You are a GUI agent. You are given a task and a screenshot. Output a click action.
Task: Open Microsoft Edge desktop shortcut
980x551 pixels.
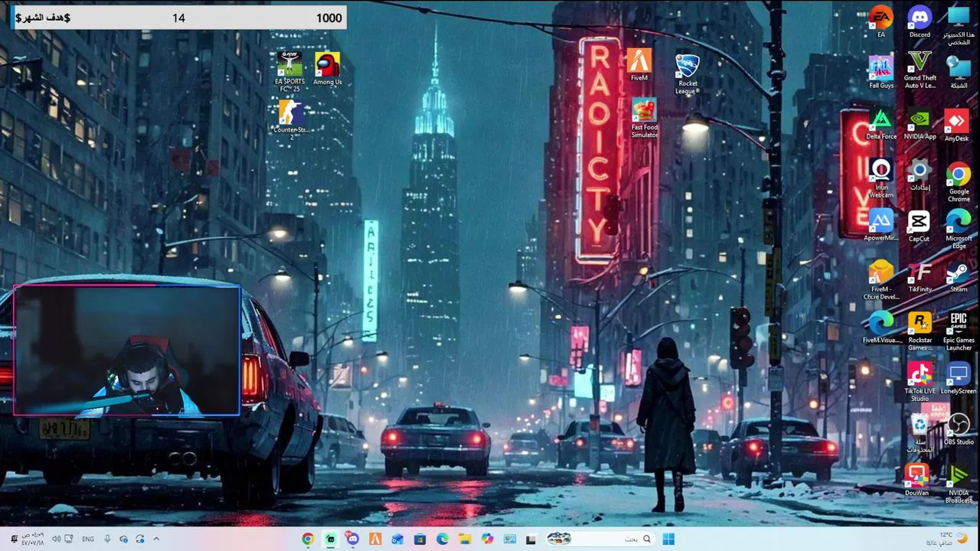[x=959, y=230]
